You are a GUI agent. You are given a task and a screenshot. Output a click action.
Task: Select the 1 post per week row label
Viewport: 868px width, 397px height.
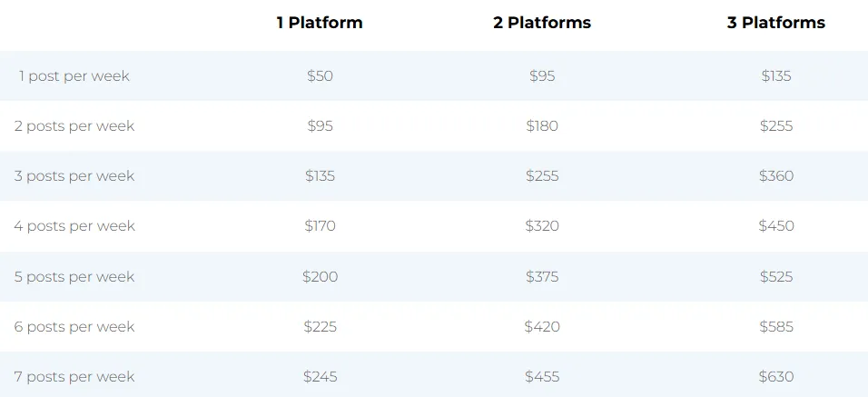click(x=74, y=75)
